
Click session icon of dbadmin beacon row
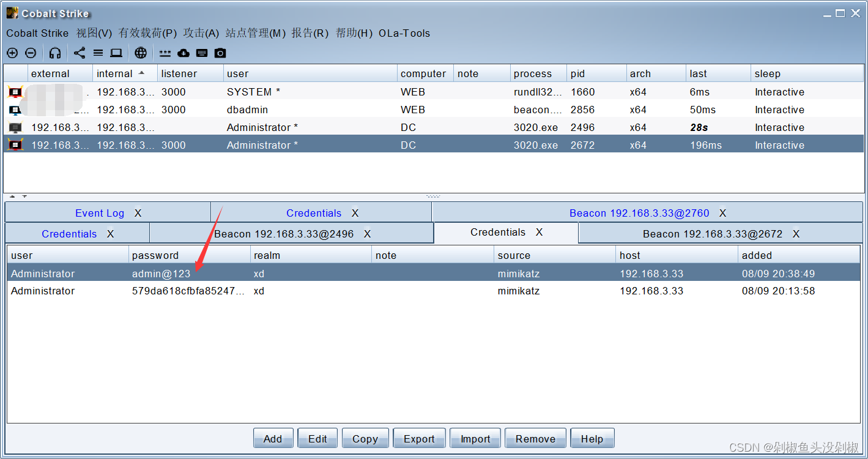pos(15,110)
